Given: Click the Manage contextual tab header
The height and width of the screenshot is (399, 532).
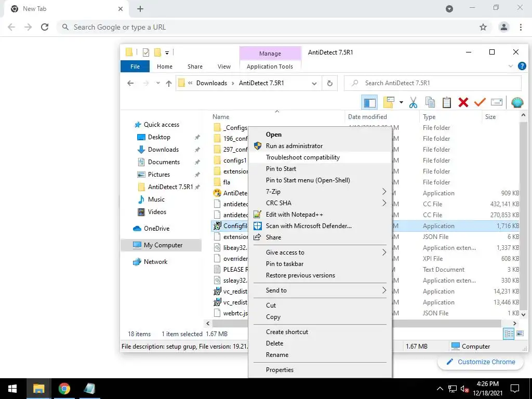Looking at the screenshot, I should click(270, 54).
